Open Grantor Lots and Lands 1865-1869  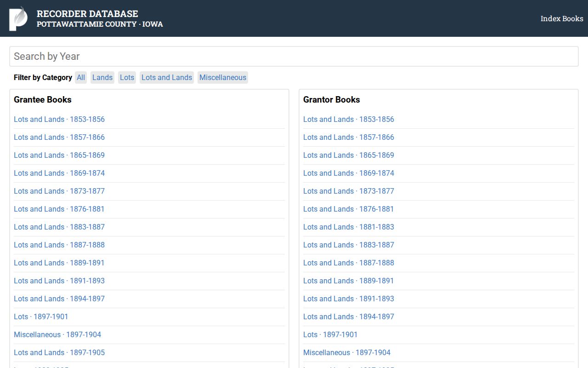coord(349,155)
